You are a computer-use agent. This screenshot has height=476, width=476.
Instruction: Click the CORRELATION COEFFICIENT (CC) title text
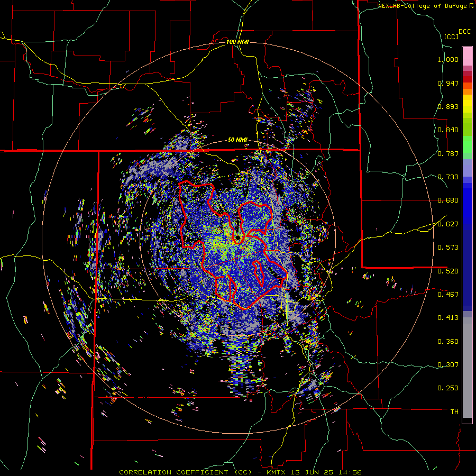point(185,472)
